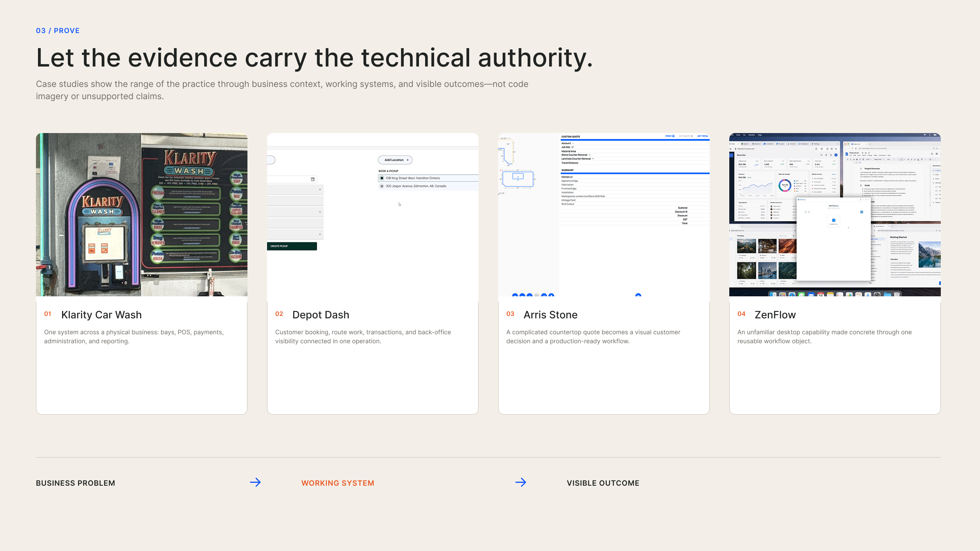The height and width of the screenshot is (551, 980).
Task: Click the Depot Dash title
Action: 321,315
